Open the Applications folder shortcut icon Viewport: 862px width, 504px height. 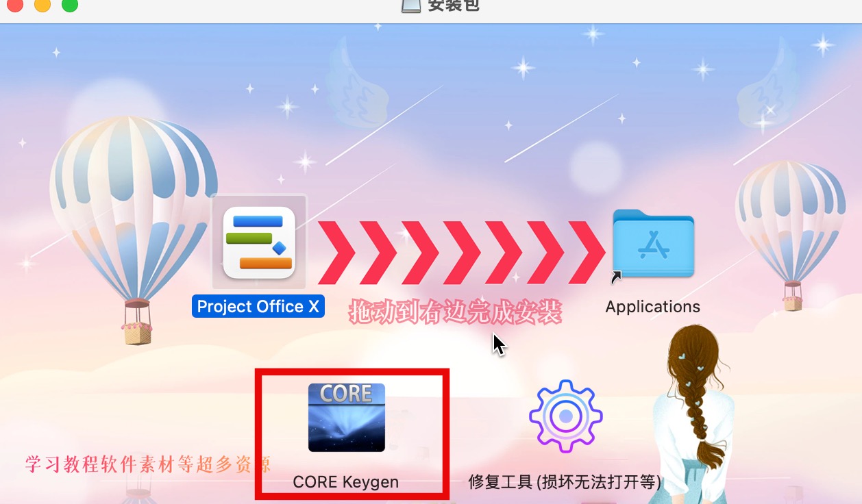coord(653,244)
